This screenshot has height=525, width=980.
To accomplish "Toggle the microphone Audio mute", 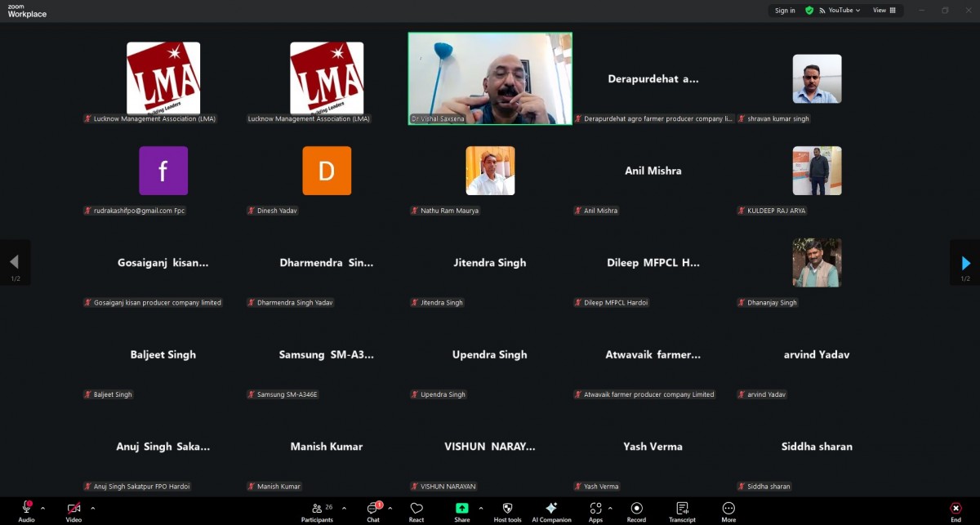I will pyautogui.click(x=26, y=509).
